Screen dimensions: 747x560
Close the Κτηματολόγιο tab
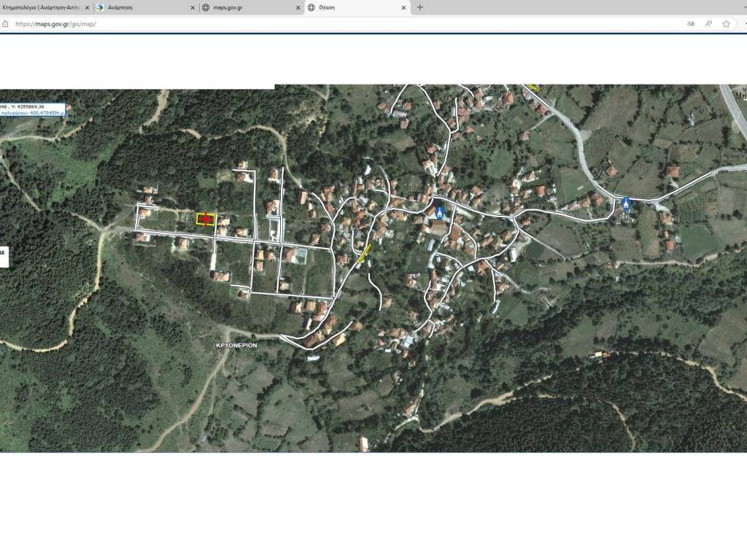(x=88, y=7)
